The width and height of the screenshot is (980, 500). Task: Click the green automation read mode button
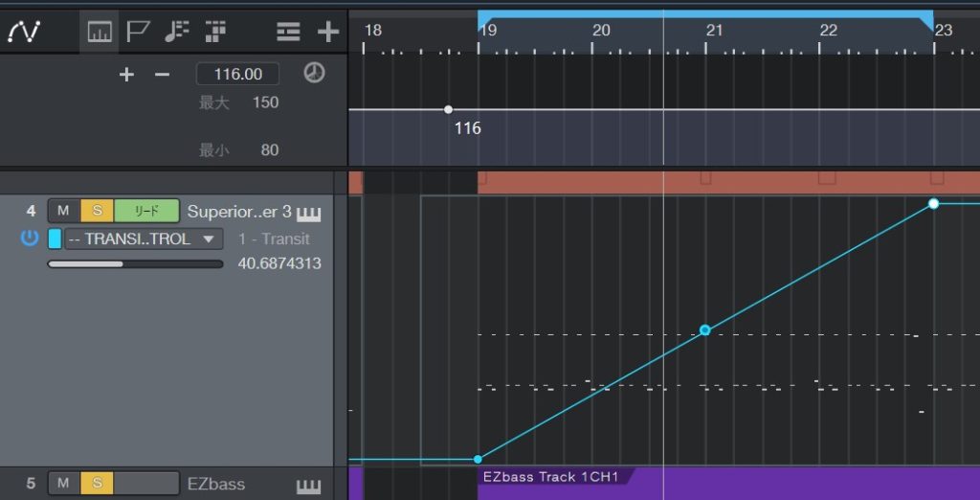pyautogui.click(x=146, y=211)
